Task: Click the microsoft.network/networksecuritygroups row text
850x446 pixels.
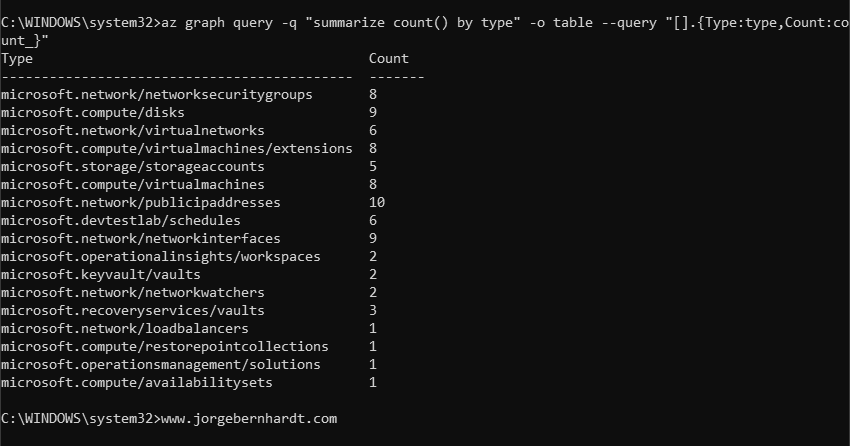Action: pyautogui.click(x=156, y=95)
